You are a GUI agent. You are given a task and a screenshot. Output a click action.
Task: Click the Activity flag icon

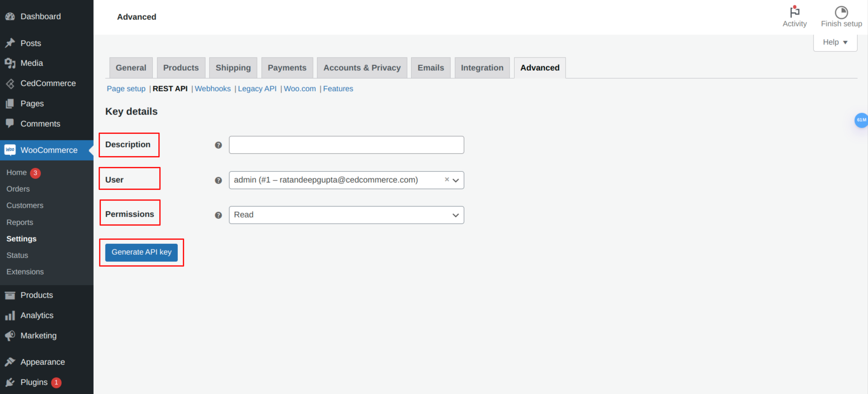click(x=794, y=12)
